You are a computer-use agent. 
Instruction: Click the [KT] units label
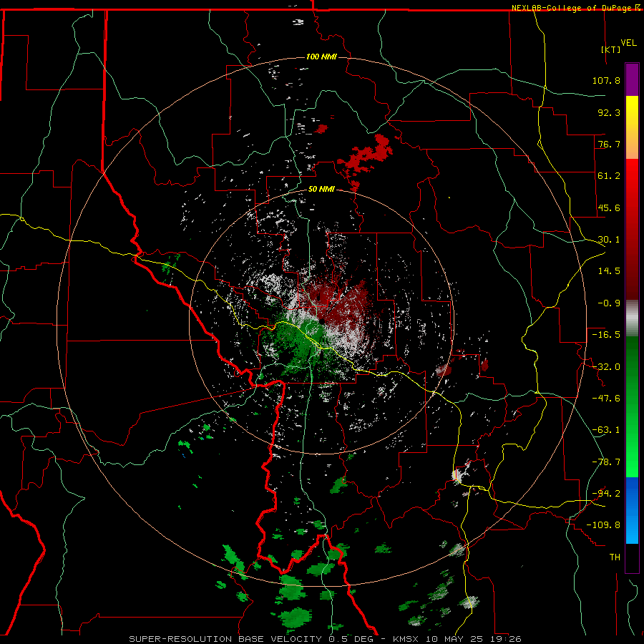tap(610, 49)
